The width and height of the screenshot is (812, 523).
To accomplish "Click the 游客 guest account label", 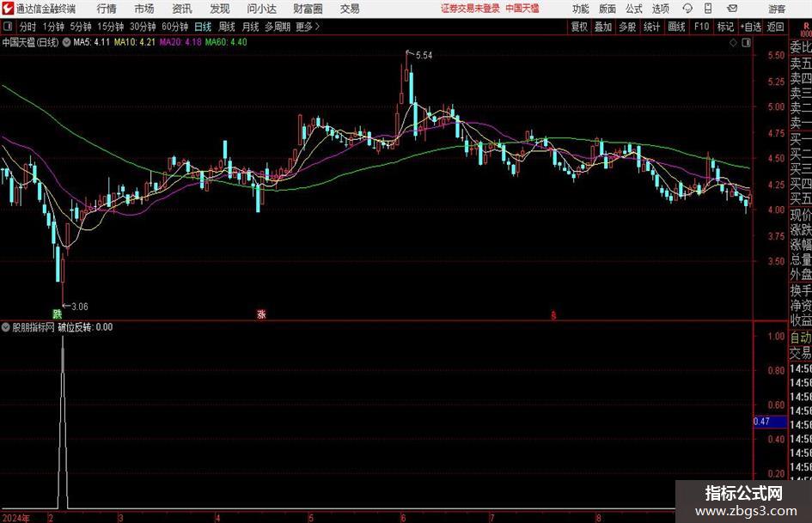I will pos(776,9).
